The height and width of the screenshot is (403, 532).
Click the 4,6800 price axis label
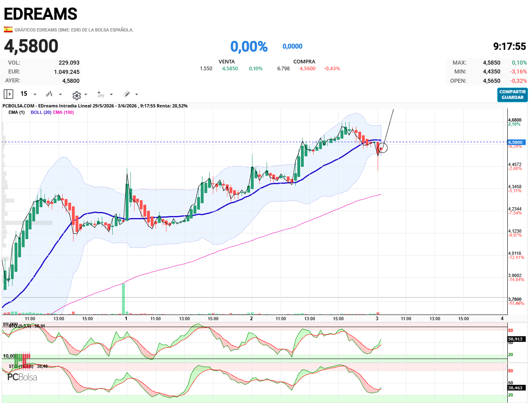pyautogui.click(x=515, y=120)
